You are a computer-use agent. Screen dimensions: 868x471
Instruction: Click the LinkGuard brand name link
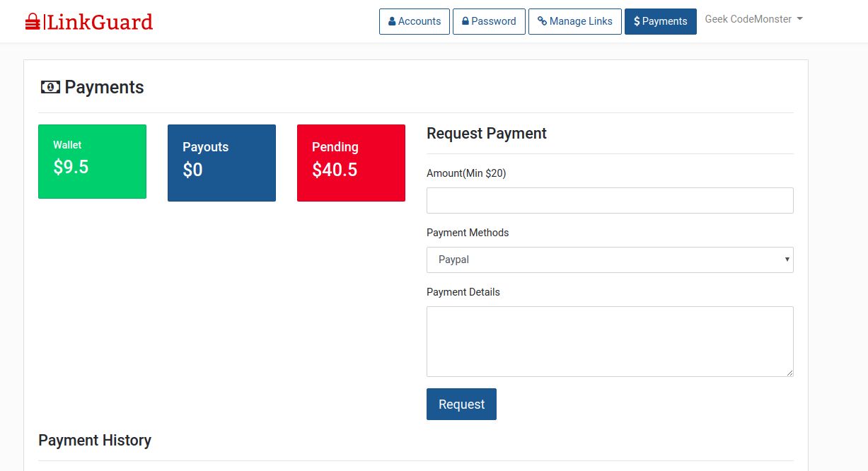[x=100, y=22]
